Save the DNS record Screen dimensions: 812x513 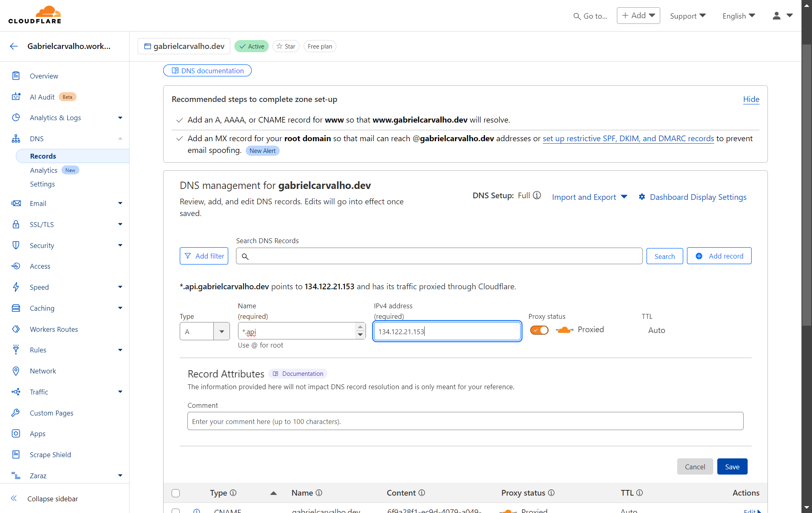pos(732,466)
